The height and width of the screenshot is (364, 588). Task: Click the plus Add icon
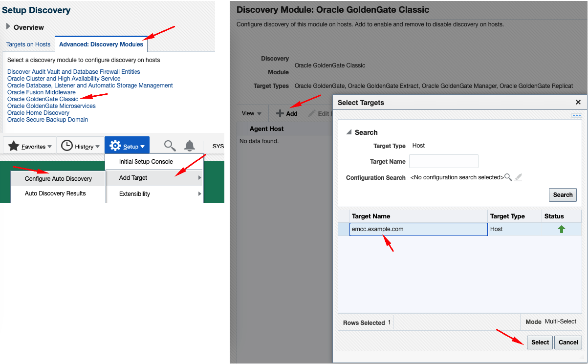[x=280, y=113]
